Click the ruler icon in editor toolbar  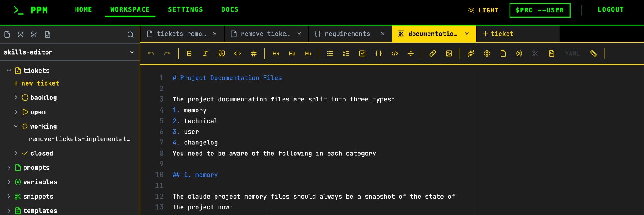pyautogui.click(x=594, y=54)
